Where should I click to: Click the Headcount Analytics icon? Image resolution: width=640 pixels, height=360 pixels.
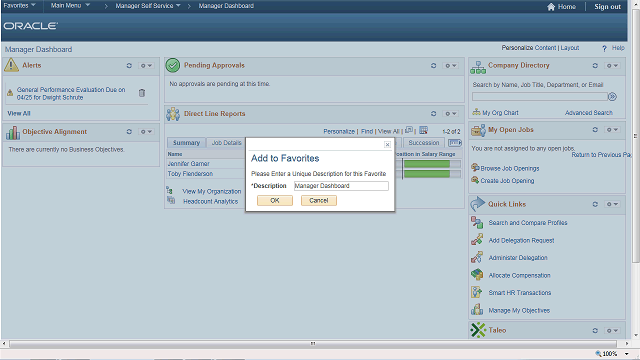tap(171, 200)
